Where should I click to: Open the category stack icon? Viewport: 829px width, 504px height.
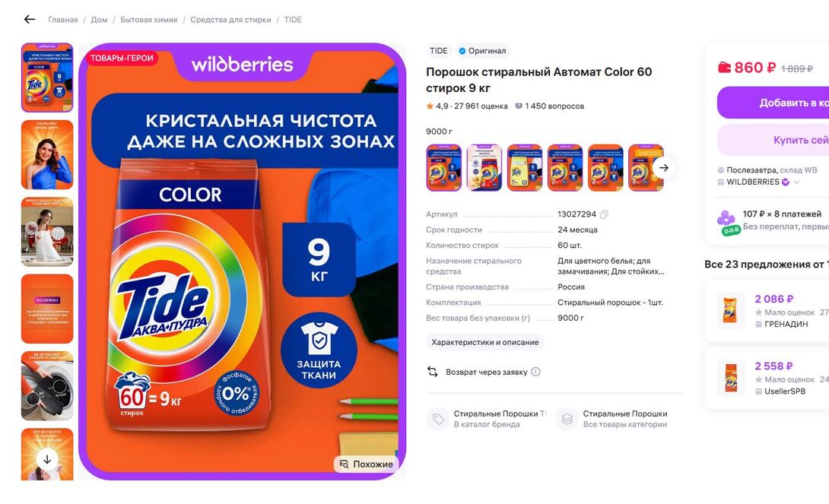click(567, 419)
